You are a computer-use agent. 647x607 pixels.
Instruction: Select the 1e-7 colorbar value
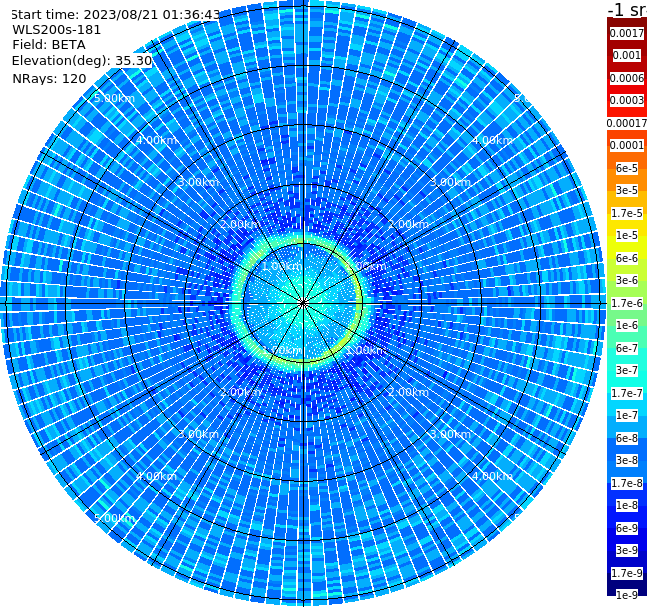(627, 416)
